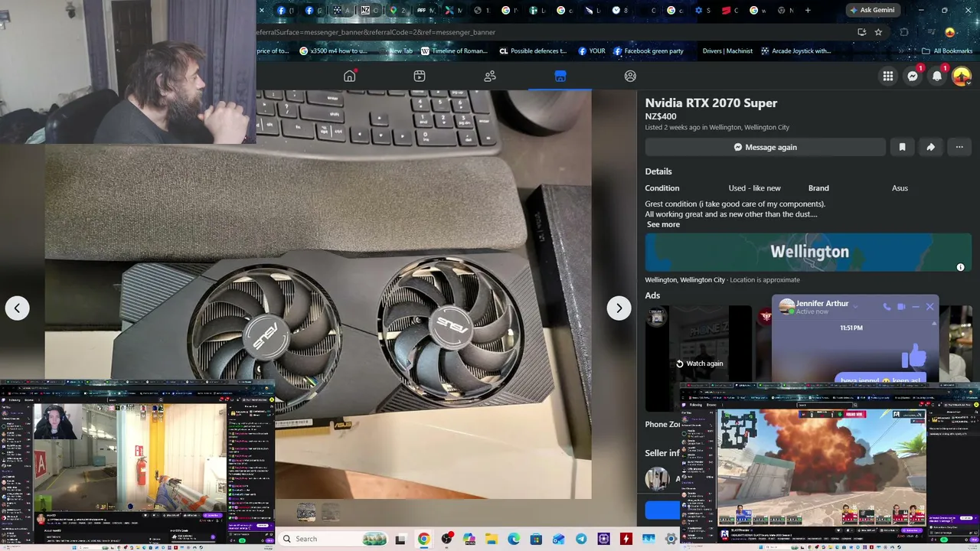Open Messenger from the top bar
The image size is (980, 551).
point(913,76)
